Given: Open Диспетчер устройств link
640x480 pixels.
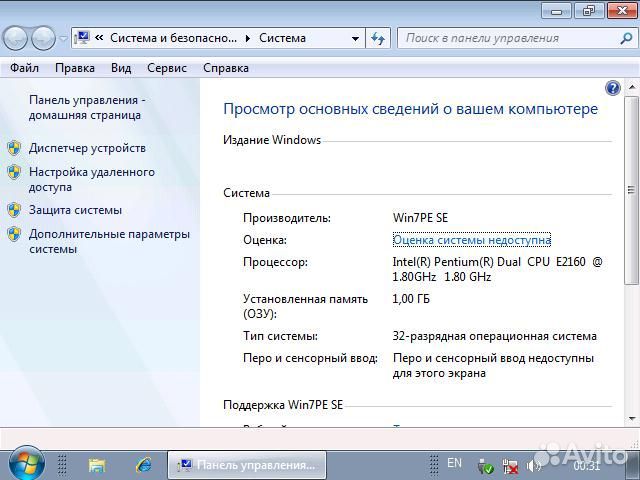Looking at the screenshot, I should pyautogui.click(x=87, y=148).
